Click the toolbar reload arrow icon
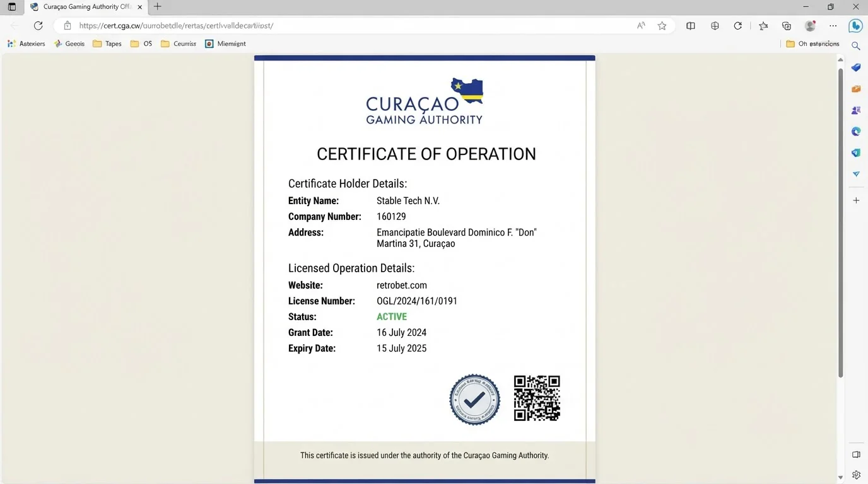This screenshot has height=484, width=868. (x=737, y=26)
